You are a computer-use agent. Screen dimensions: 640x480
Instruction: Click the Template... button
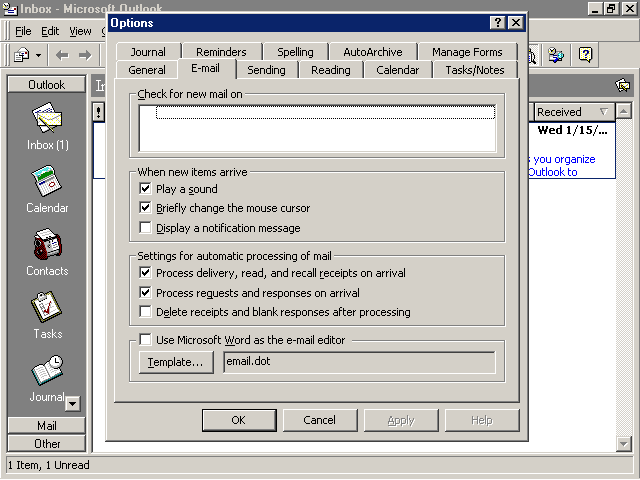click(x=176, y=362)
